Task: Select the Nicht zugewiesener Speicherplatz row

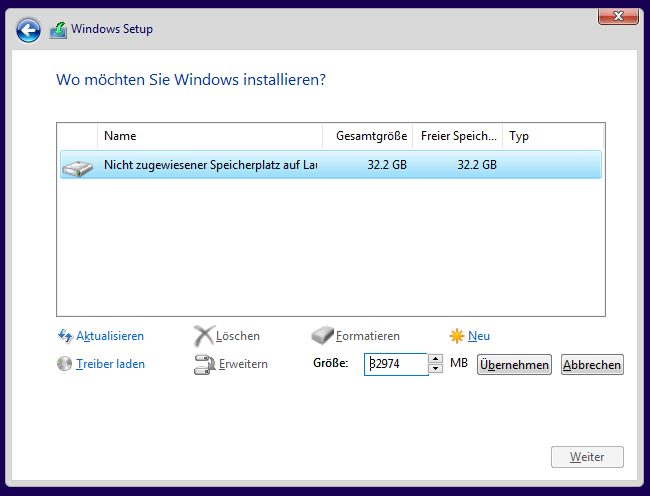Action: coord(331,165)
